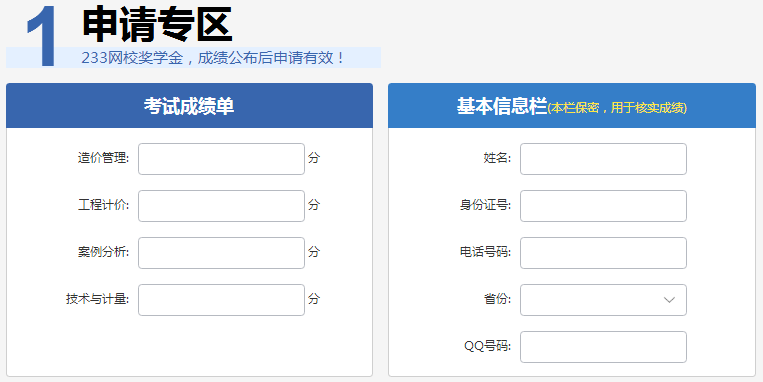The height and width of the screenshot is (382, 763).
Task: Click the QQ号码 label text
Action: [488, 346]
